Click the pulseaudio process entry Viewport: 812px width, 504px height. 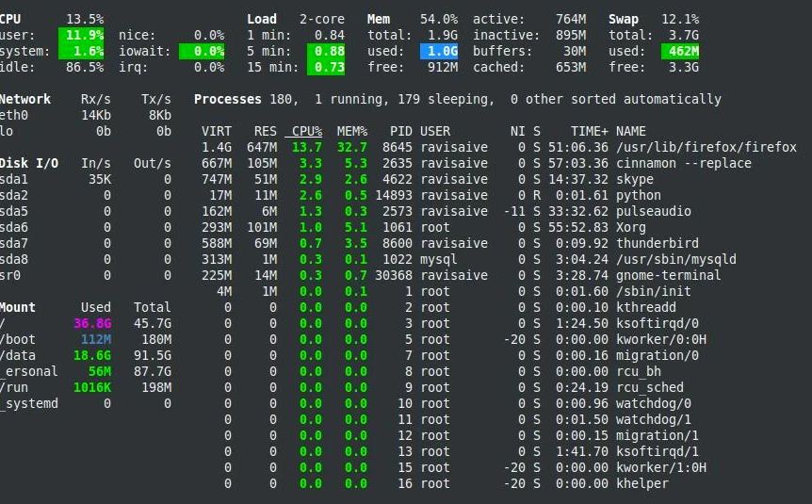pyautogui.click(x=654, y=211)
